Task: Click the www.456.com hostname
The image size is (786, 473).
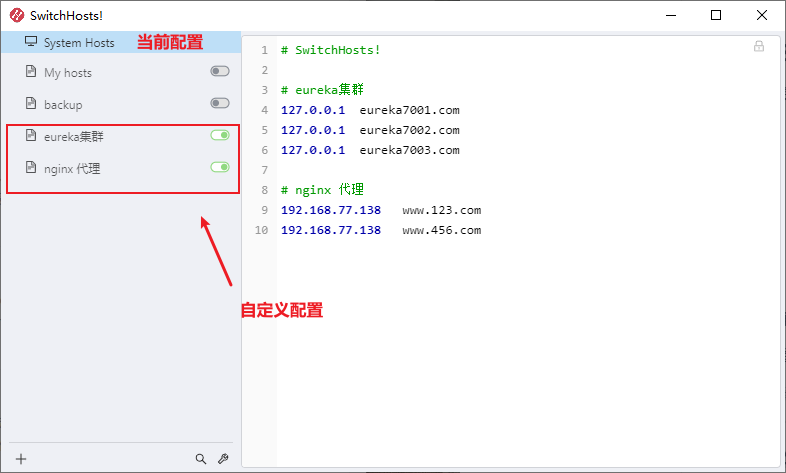Action: [442, 230]
